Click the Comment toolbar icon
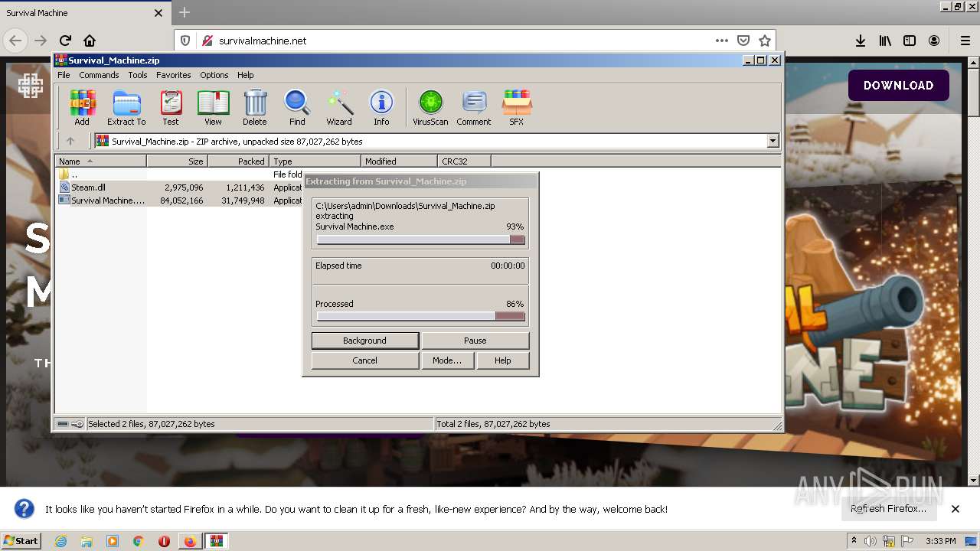The height and width of the screenshot is (551, 980). (474, 107)
